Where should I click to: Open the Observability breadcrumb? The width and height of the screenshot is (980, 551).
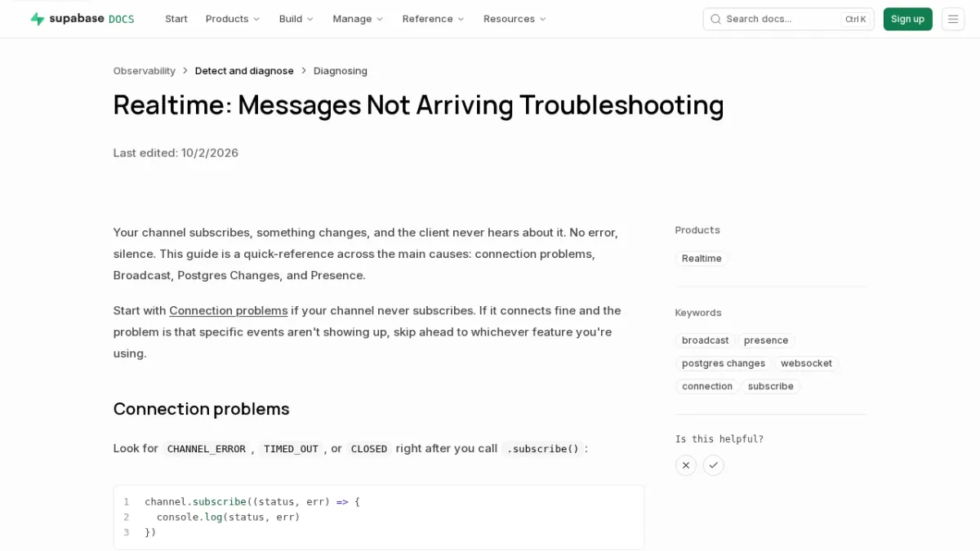145,71
